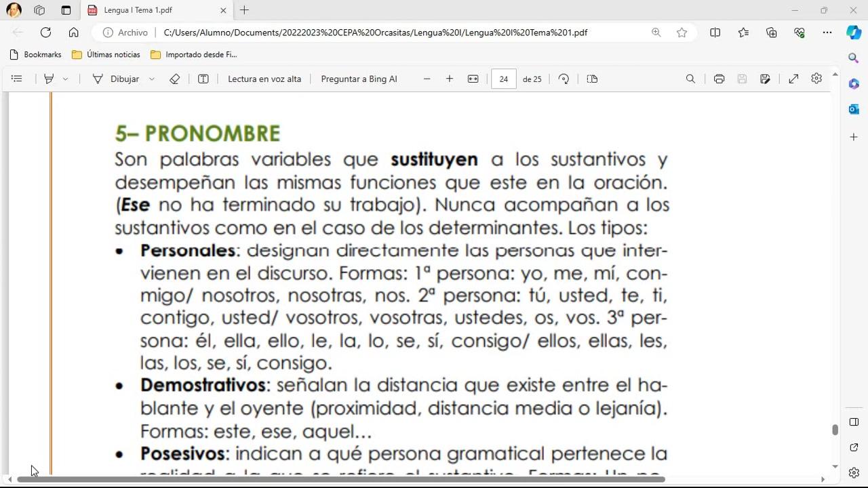
Task: Open a new browser tab
Action: (x=244, y=10)
